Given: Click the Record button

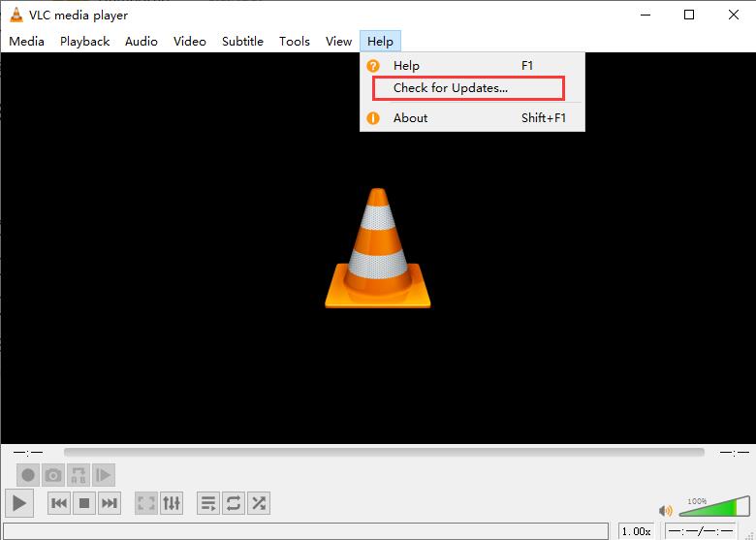Looking at the screenshot, I should (28, 475).
